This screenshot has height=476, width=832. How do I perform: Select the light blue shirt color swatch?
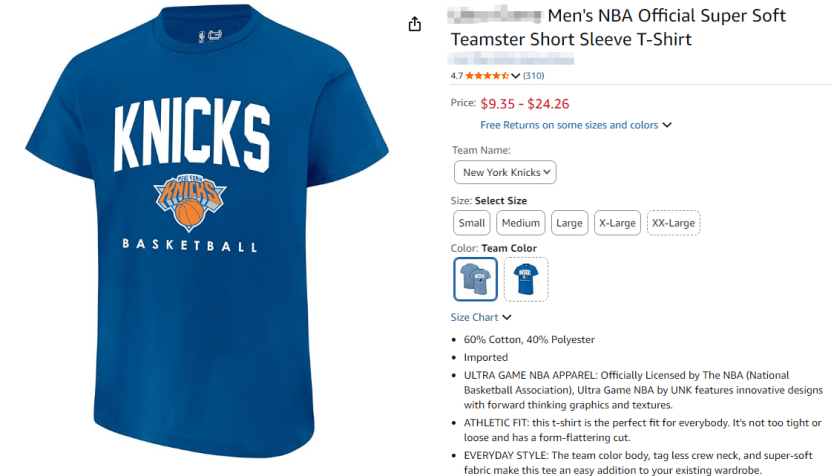tap(475, 279)
